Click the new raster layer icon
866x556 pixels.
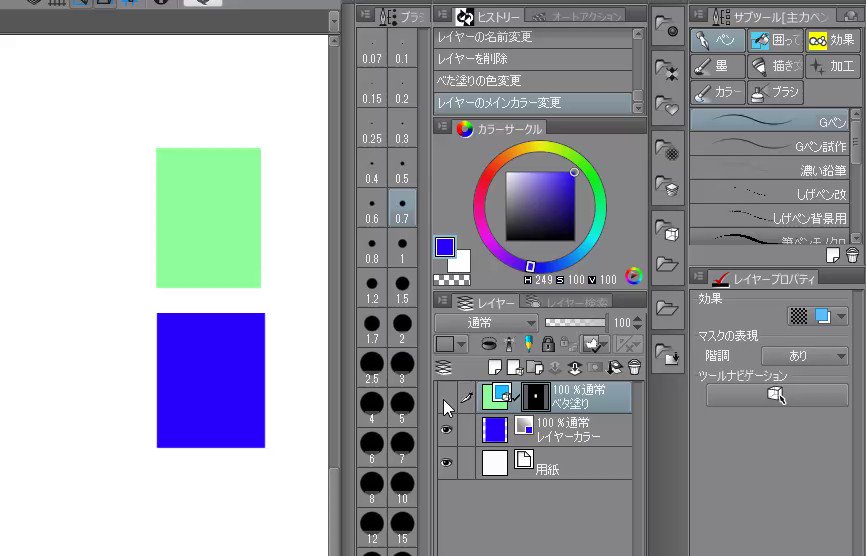[x=495, y=367]
